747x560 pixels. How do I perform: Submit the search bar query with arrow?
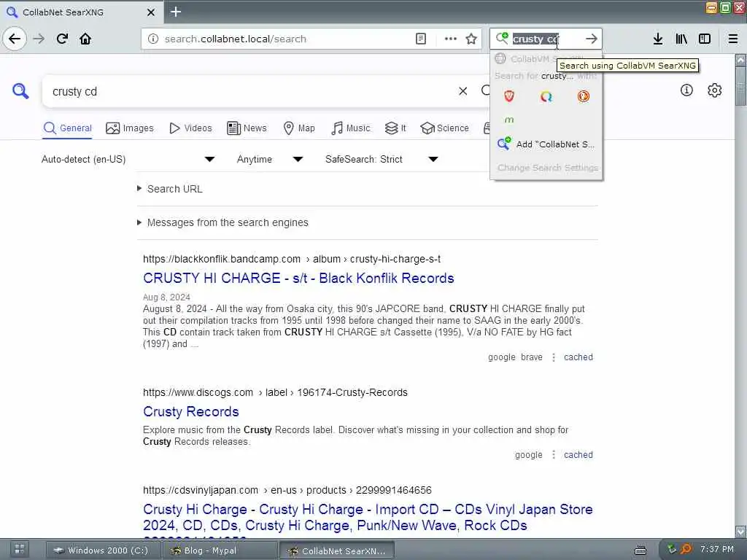coord(591,39)
